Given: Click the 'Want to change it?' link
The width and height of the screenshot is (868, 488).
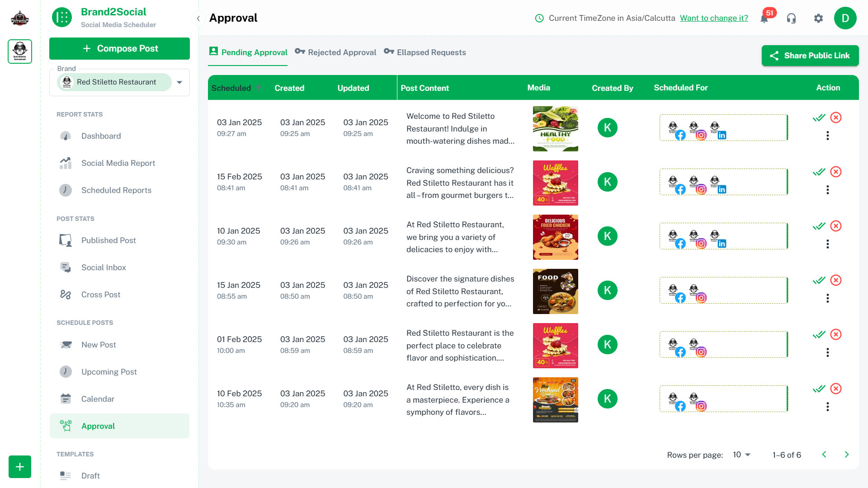Looking at the screenshot, I should tap(714, 18).
